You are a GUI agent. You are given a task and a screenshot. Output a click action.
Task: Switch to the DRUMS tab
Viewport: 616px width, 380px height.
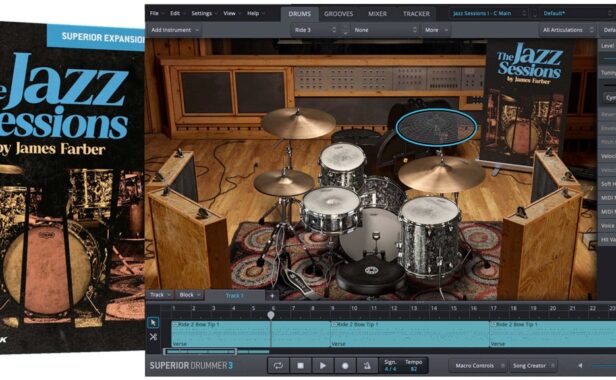tap(300, 14)
